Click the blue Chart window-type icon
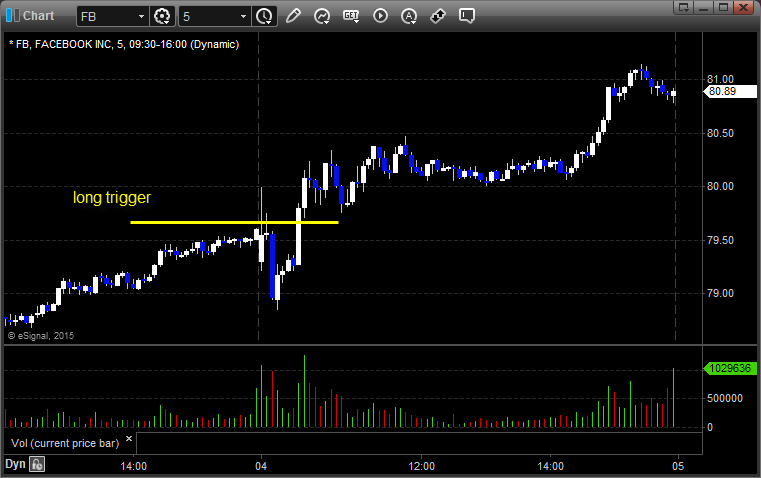Viewport: 761px width, 478px height. tap(13, 16)
